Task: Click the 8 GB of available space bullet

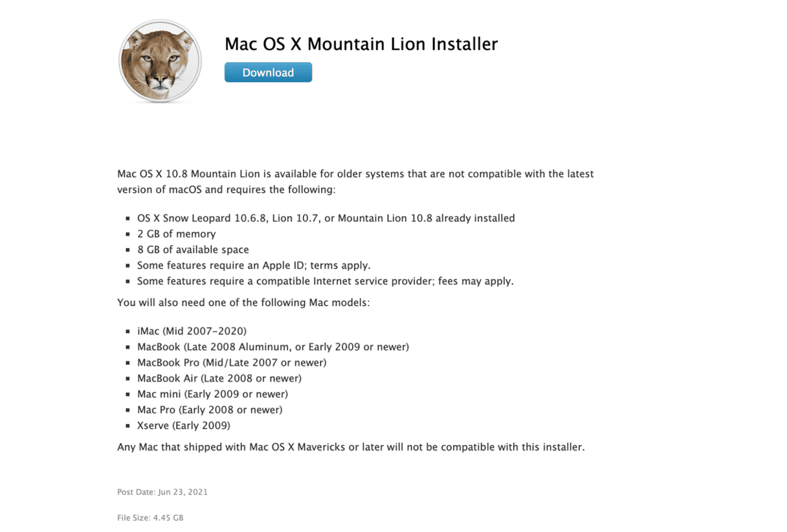Action: pos(193,249)
